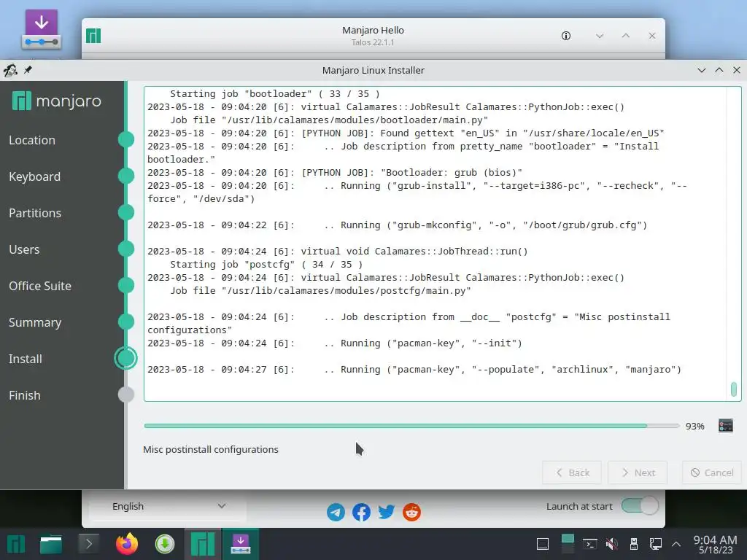Open the file manager from the taskbar
Screen dimensions: 747x560
click(51, 544)
